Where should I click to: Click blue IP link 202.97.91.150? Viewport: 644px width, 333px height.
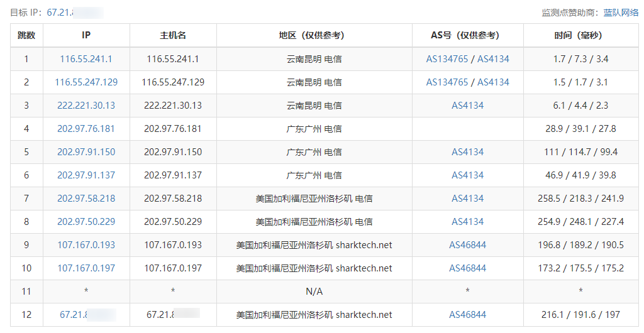pyautogui.click(x=86, y=152)
